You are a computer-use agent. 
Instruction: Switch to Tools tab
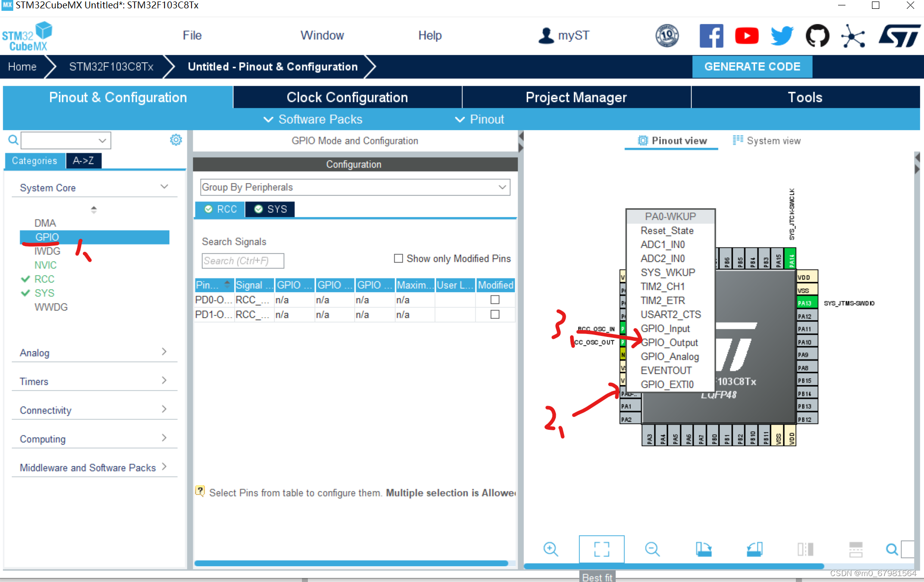pos(805,97)
